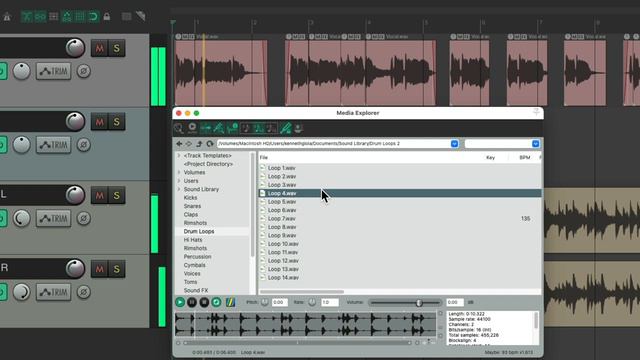Stop the Media Explorer preview

point(204,302)
